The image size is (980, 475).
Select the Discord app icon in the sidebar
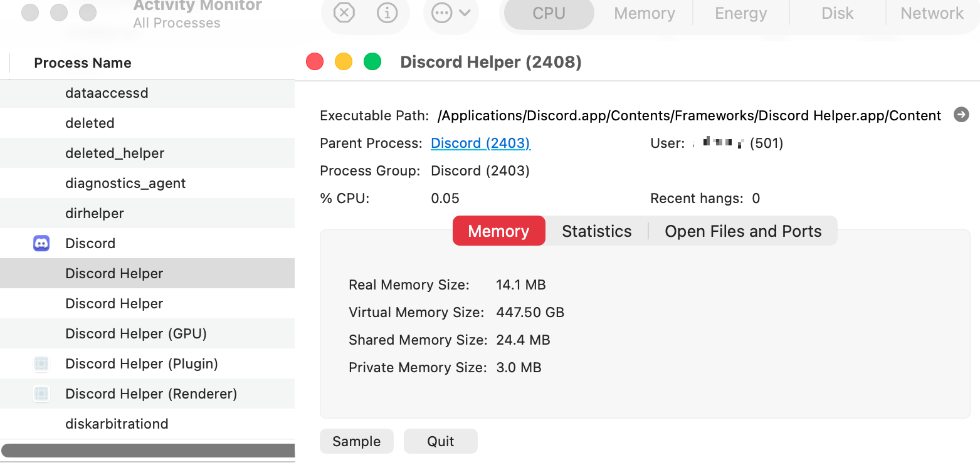point(41,243)
